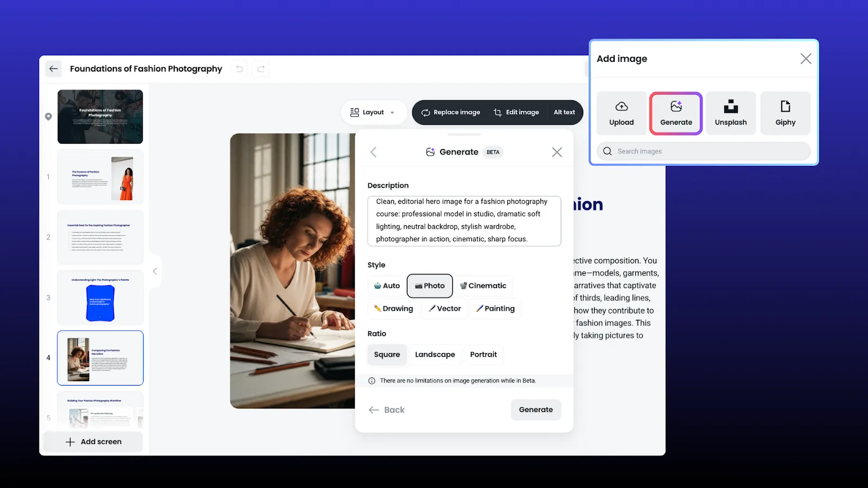Open Giphy image source

(x=785, y=113)
